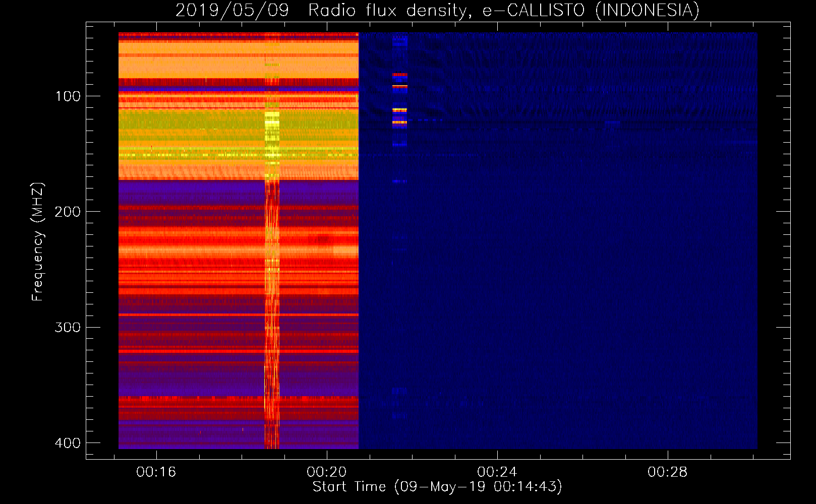
Task: Click the y-axis tick label '400'
Action: click(x=68, y=443)
